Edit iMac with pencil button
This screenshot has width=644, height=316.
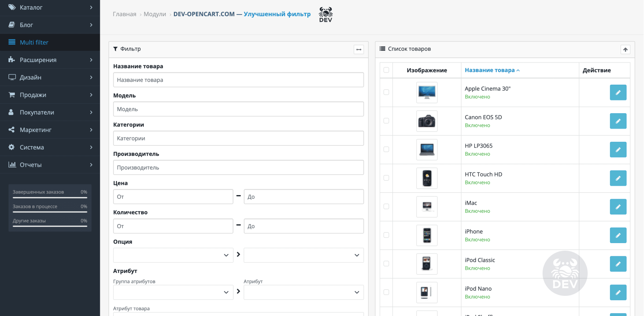pos(618,207)
